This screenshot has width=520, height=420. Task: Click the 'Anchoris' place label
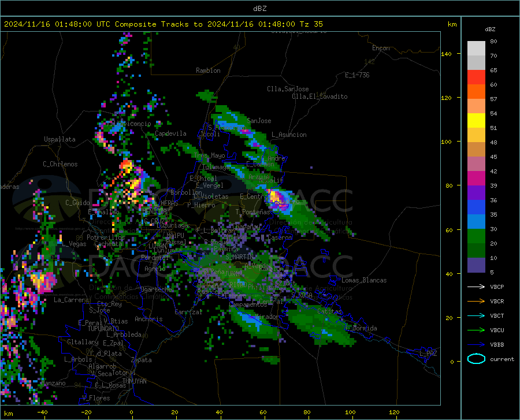click(x=148, y=319)
